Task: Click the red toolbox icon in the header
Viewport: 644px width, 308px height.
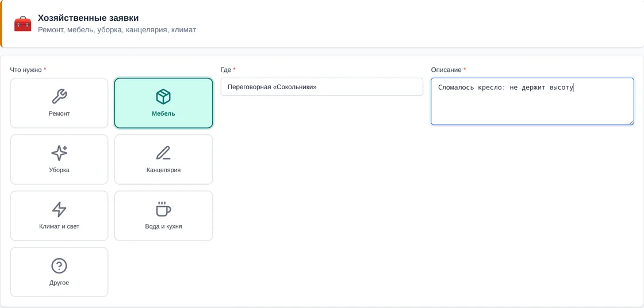Action: pyautogui.click(x=22, y=24)
